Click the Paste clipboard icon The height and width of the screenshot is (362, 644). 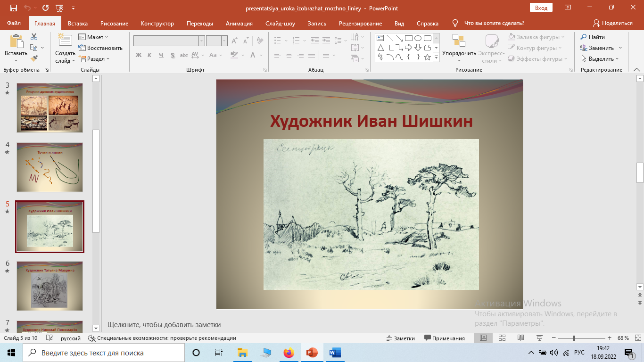tap(16, 41)
